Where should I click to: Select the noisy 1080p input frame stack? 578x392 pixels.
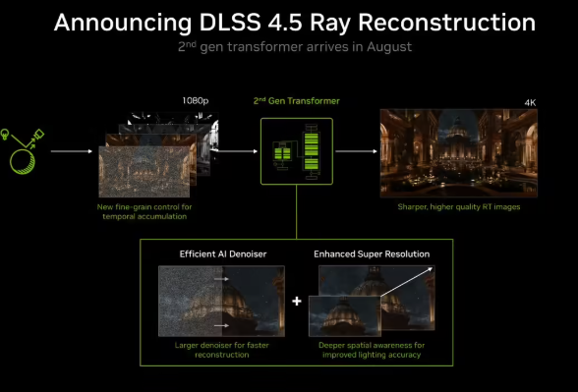tap(158, 155)
